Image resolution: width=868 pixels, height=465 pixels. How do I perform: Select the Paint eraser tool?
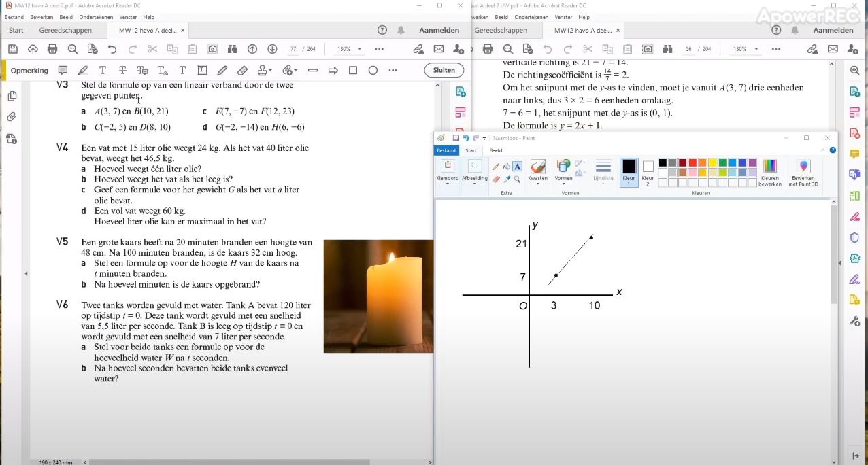[496, 179]
